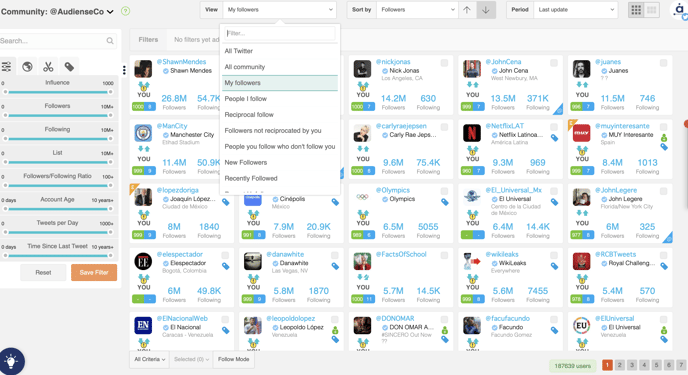Click the lightbulb tips icon

[x=11, y=361]
